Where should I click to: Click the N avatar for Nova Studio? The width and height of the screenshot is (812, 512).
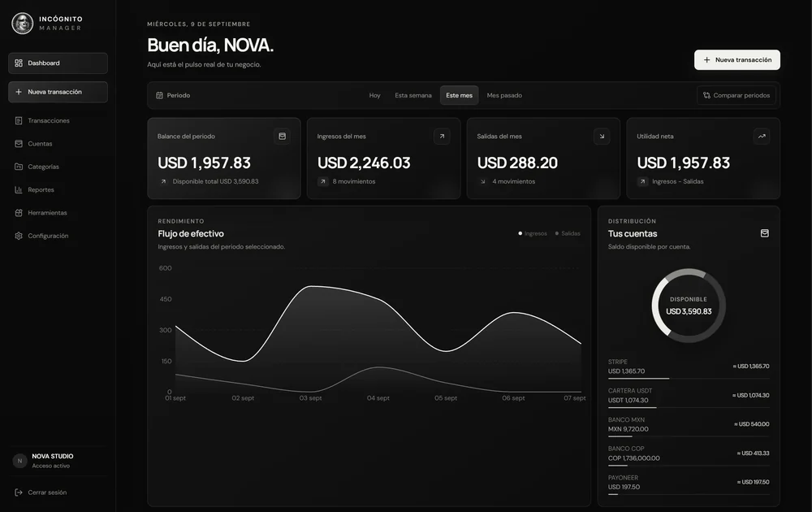pyautogui.click(x=19, y=461)
